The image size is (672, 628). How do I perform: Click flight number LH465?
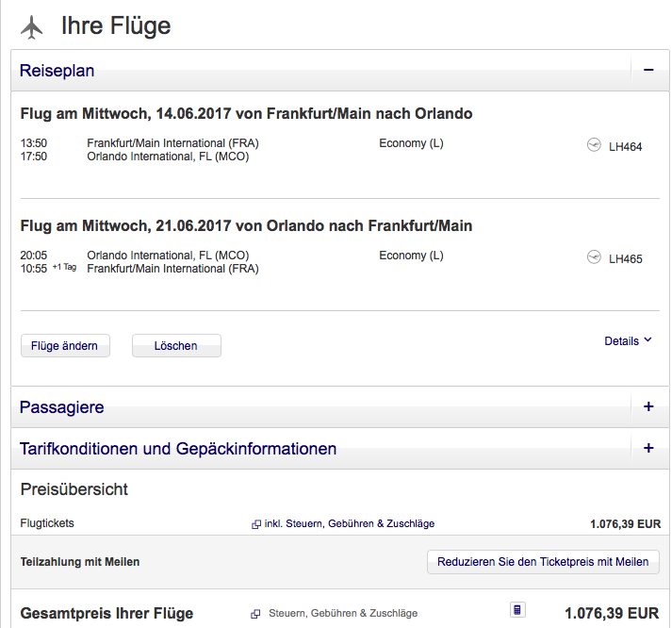coord(626,258)
